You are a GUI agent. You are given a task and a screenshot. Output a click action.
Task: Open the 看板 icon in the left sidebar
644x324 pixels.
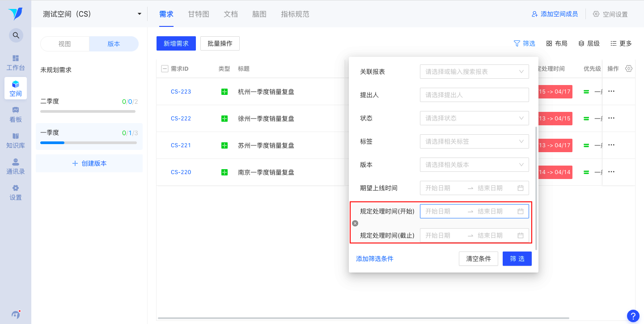pos(16,114)
